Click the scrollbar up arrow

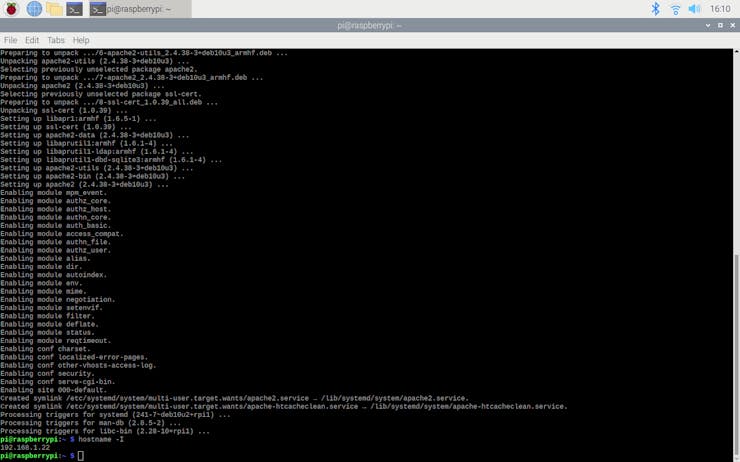tap(736, 51)
